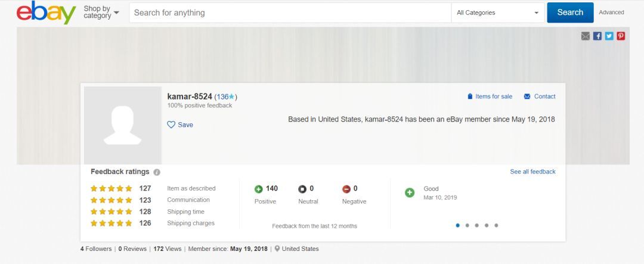Select the third feedback carousel dot
Image resolution: width=644 pixels, height=264 pixels.
tap(477, 225)
